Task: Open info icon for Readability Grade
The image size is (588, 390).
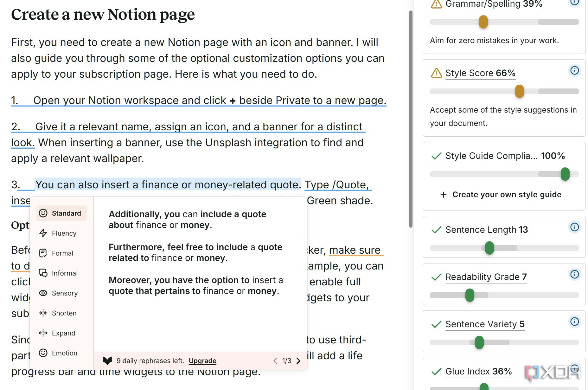Action: point(574,274)
